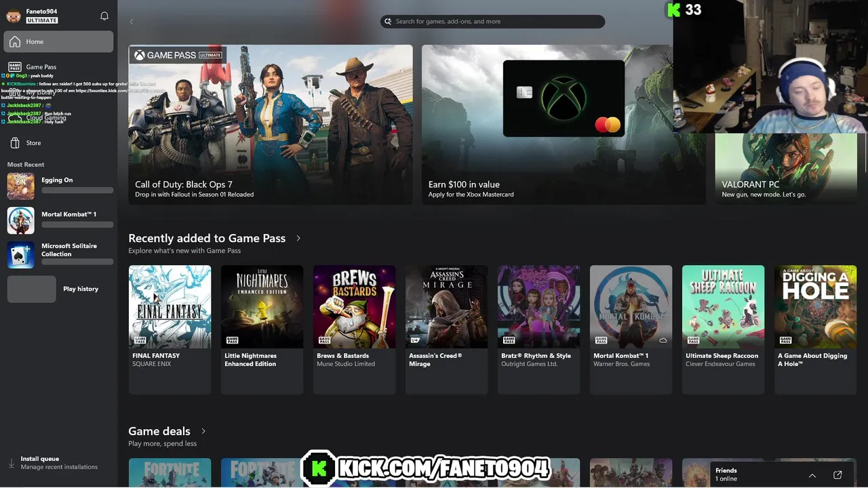Open Mortal Kombat 1 in Most Recent

[x=60, y=220]
